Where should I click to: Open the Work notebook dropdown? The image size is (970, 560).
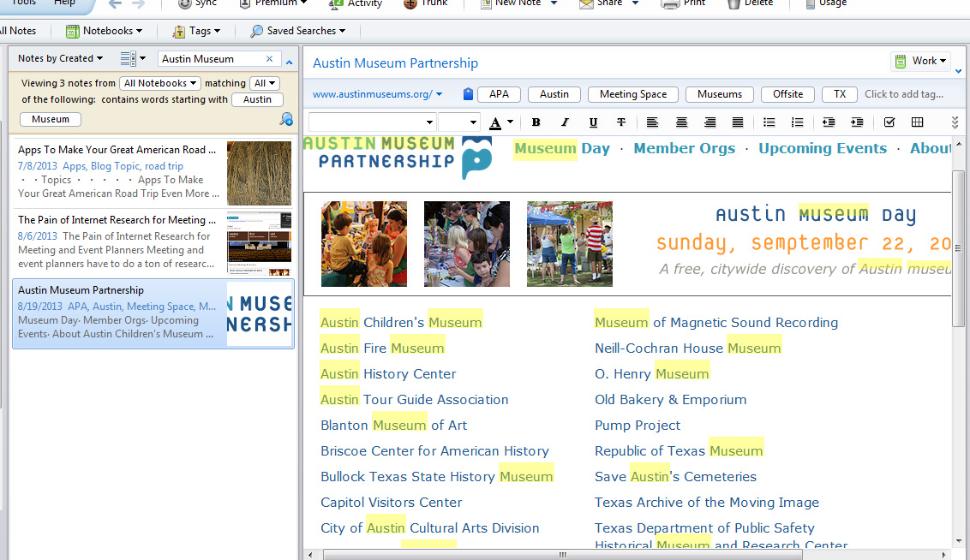pyautogui.click(x=920, y=61)
